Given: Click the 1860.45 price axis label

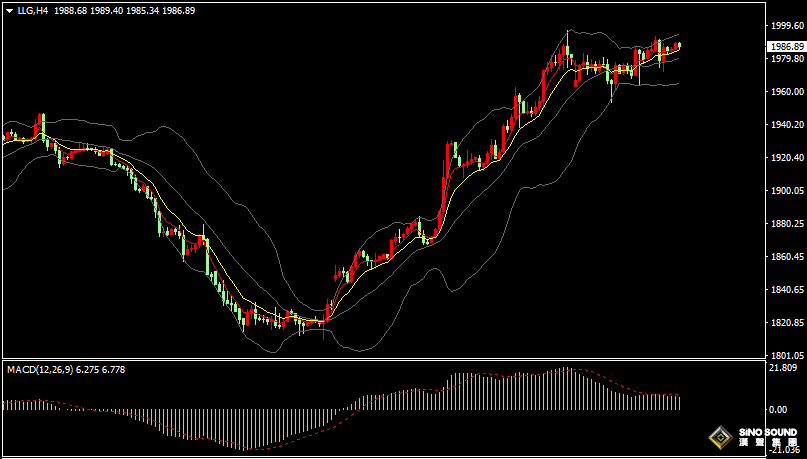Looking at the screenshot, I should pyautogui.click(x=785, y=256).
